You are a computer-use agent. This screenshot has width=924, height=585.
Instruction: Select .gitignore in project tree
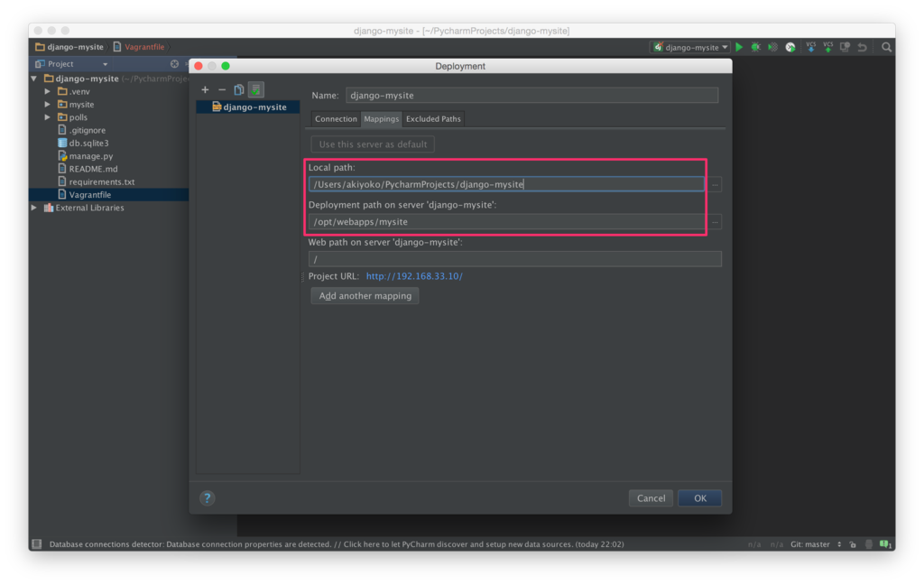(88, 130)
